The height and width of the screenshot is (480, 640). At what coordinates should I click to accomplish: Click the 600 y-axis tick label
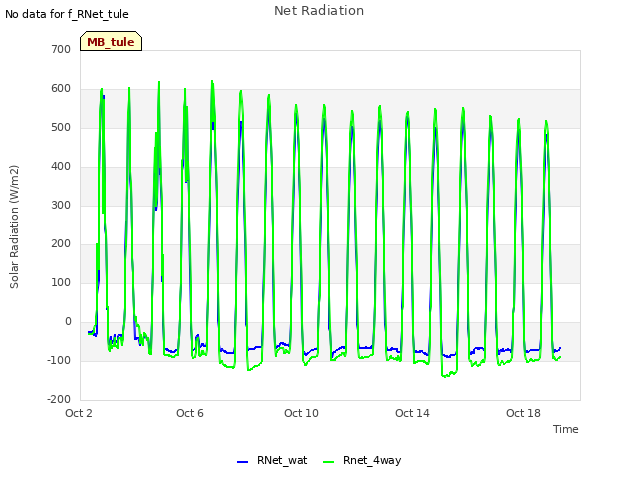pyautogui.click(x=61, y=89)
